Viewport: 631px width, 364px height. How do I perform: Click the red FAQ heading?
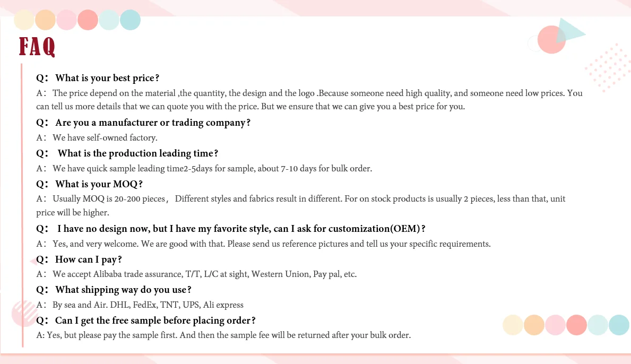coord(37,47)
